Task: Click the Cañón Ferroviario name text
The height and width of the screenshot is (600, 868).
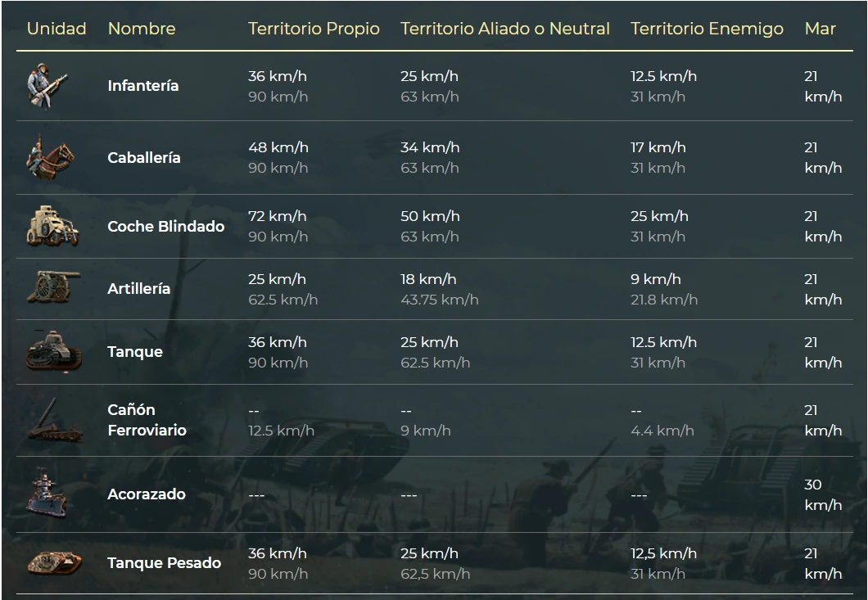Action: pyautogui.click(x=147, y=420)
